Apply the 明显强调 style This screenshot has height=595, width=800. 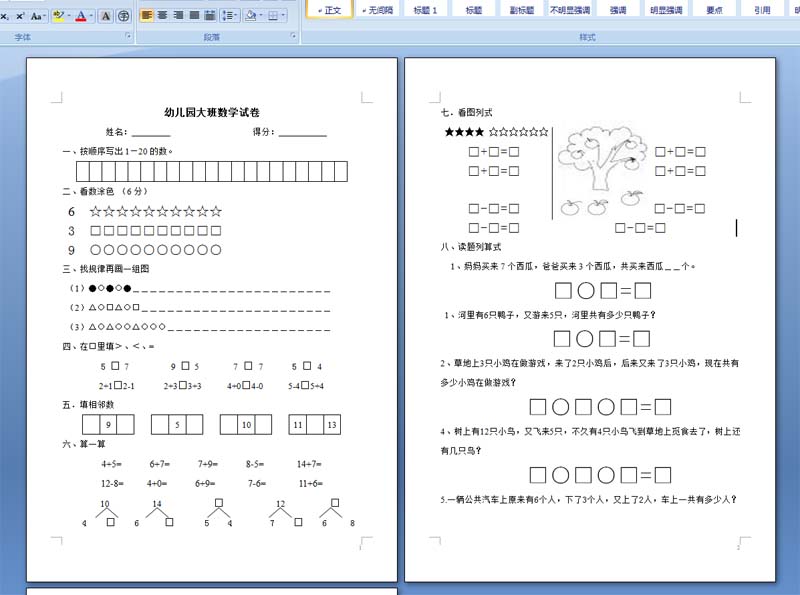coord(666,9)
